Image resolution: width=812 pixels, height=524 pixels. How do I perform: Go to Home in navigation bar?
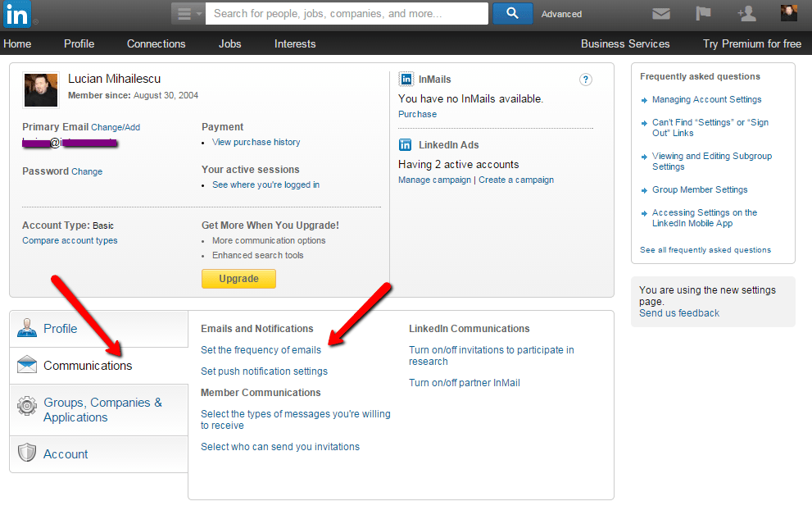click(x=17, y=44)
